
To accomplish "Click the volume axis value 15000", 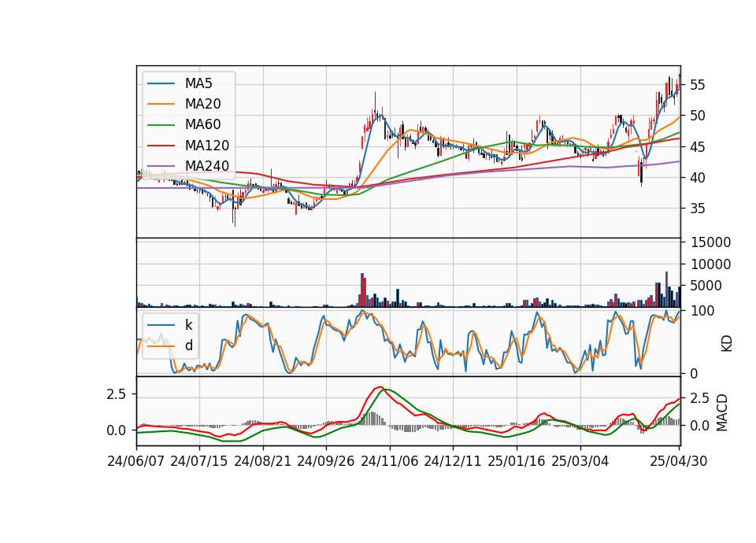I will click(x=710, y=242).
